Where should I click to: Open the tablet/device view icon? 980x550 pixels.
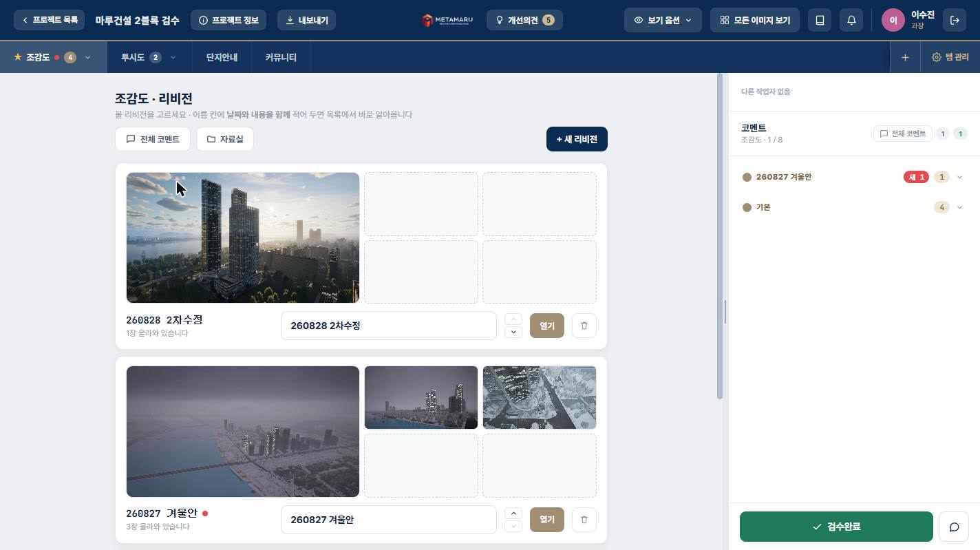(x=820, y=20)
